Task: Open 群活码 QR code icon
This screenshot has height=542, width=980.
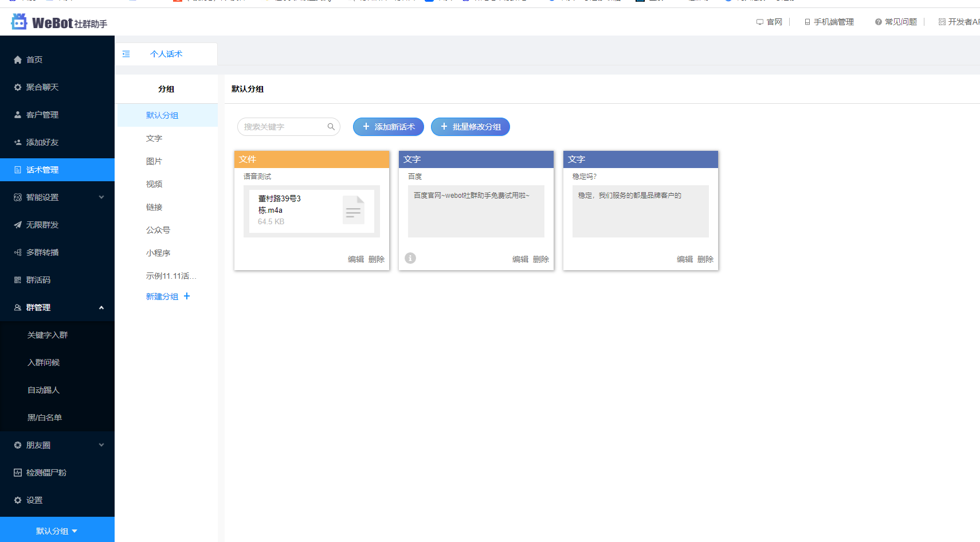Action: [18, 280]
